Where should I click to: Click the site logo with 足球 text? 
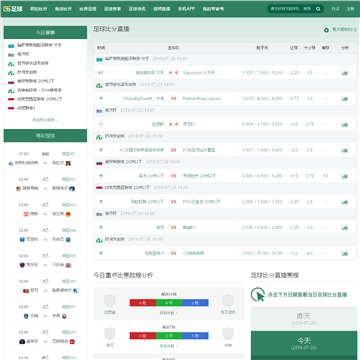(13, 9)
